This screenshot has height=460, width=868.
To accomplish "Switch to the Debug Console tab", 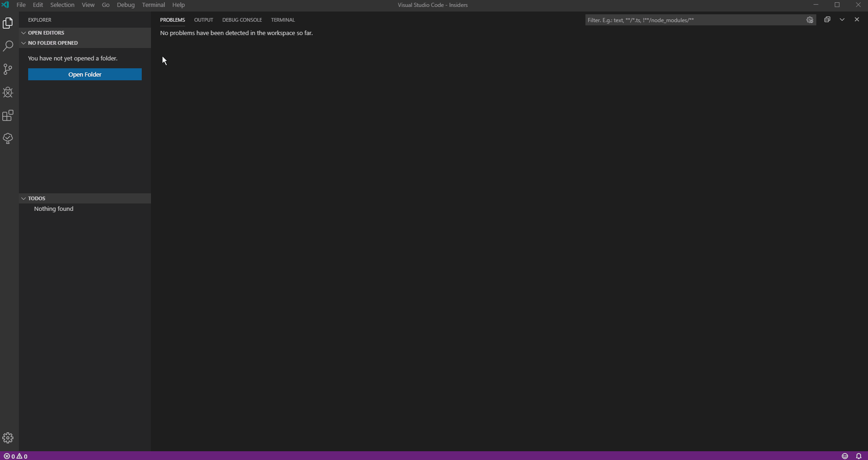I will pos(242,20).
